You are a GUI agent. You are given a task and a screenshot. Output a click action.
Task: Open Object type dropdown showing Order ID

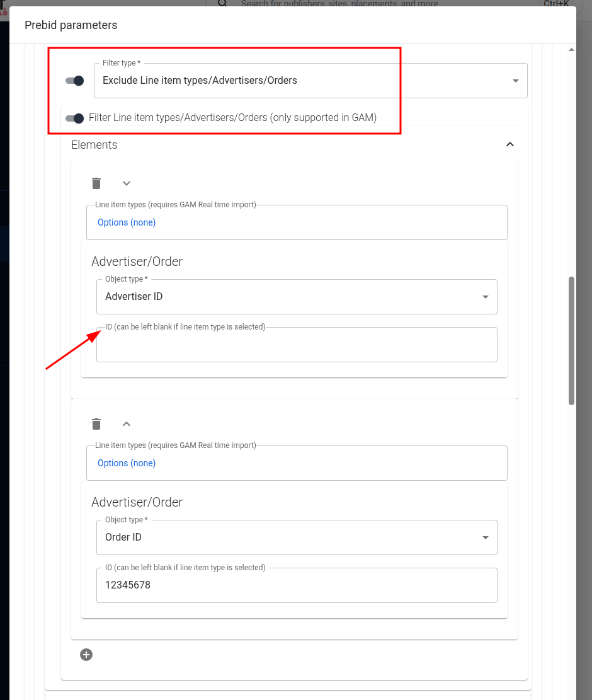tap(296, 537)
